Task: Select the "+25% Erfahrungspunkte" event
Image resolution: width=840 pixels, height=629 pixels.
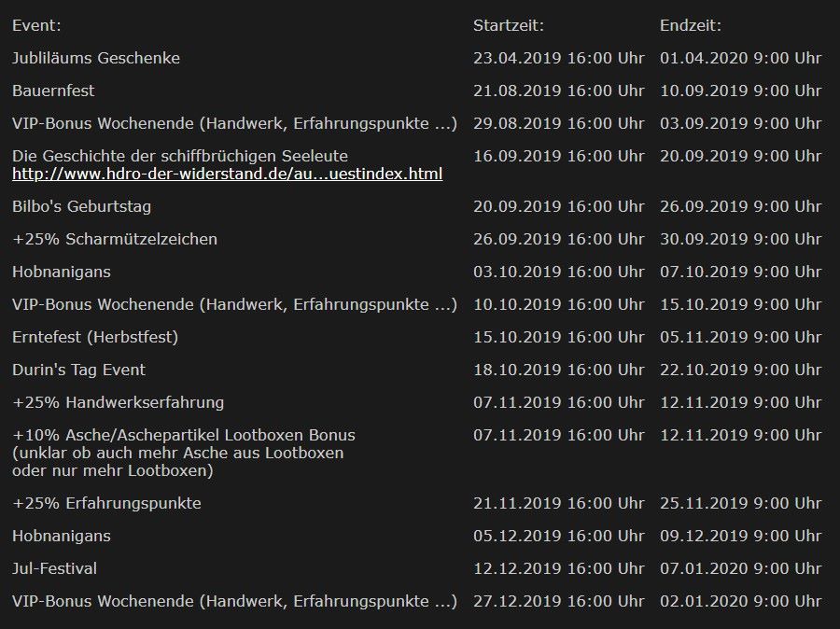Action: (106, 504)
